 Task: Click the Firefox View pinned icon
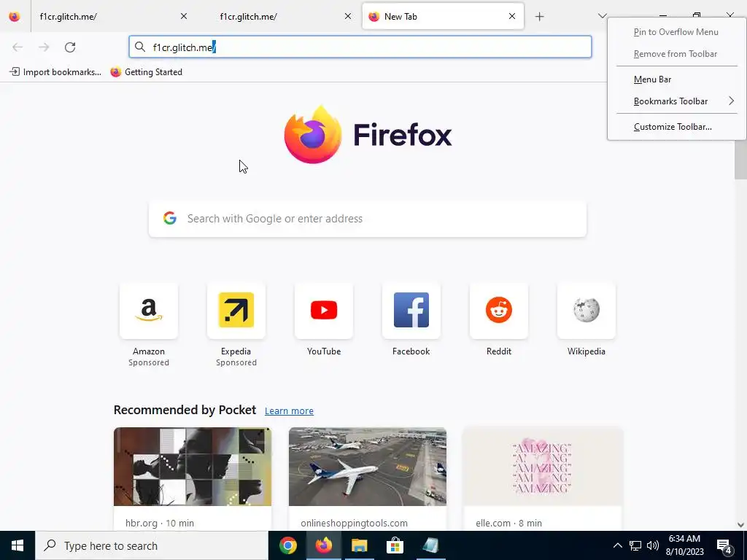pyautogui.click(x=15, y=17)
